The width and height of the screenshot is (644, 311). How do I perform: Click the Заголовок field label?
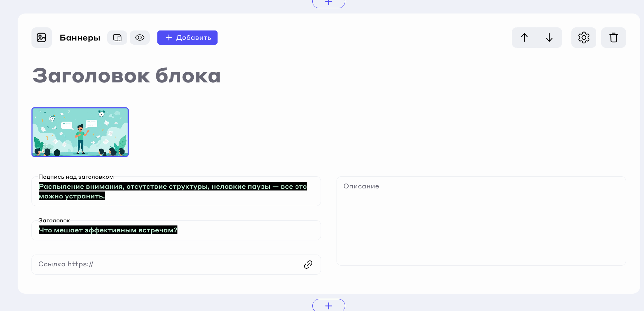54,221
